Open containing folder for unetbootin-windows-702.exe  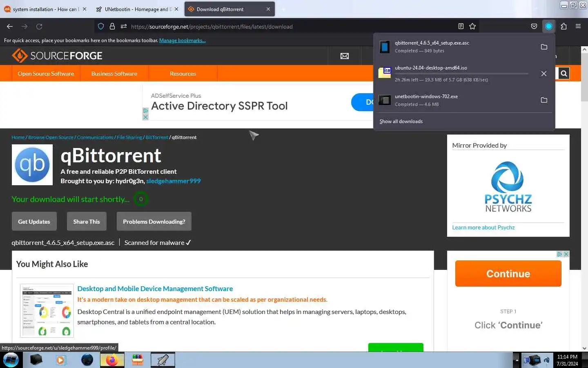(544, 100)
